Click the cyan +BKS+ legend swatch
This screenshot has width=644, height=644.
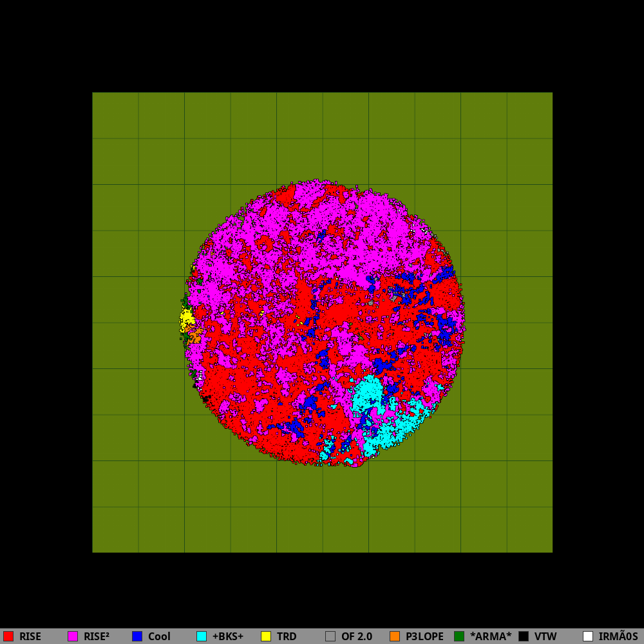tap(202, 636)
